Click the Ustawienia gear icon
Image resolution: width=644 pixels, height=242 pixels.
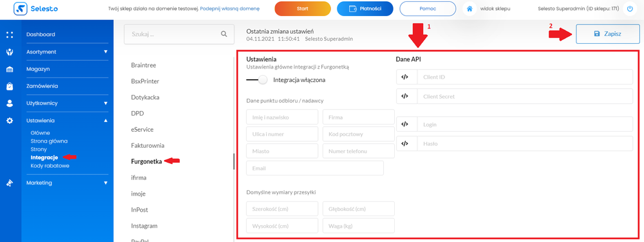point(10,121)
